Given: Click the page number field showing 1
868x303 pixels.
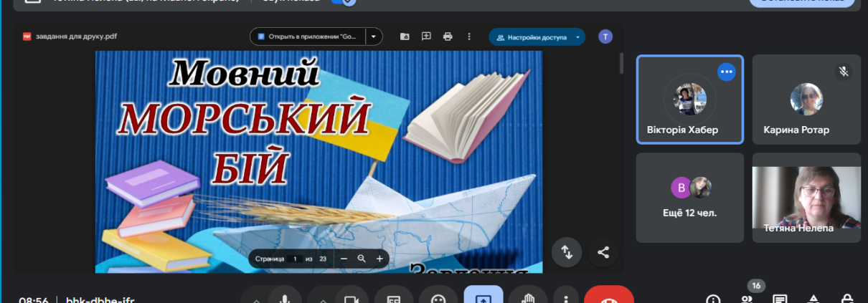Looking at the screenshot, I should [x=295, y=259].
